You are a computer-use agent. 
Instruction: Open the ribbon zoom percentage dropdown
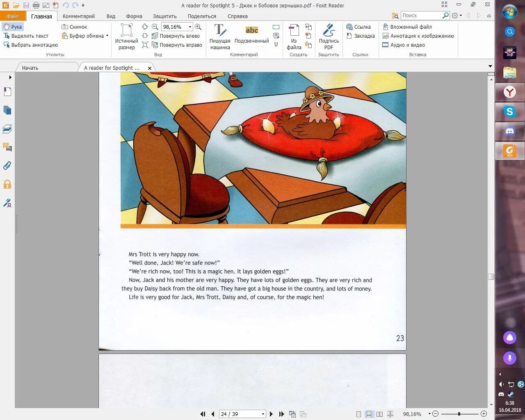pos(190,27)
